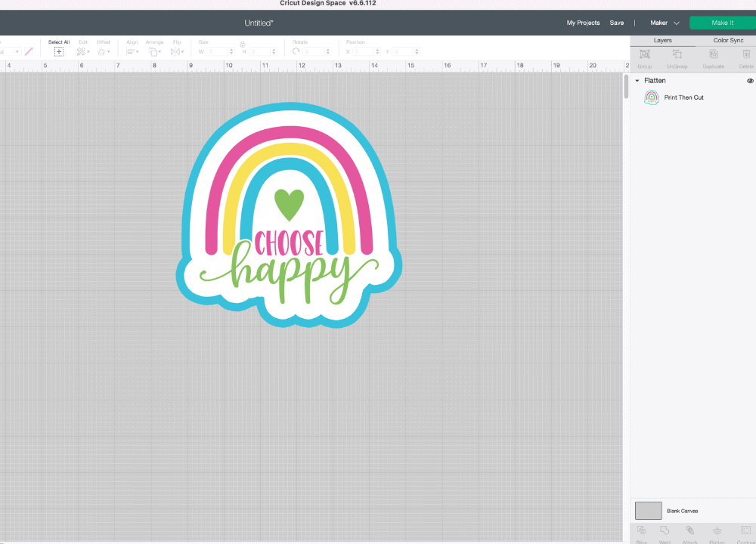Click the Untitled project title
This screenshot has height=544, width=756.
[x=259, y=23]
